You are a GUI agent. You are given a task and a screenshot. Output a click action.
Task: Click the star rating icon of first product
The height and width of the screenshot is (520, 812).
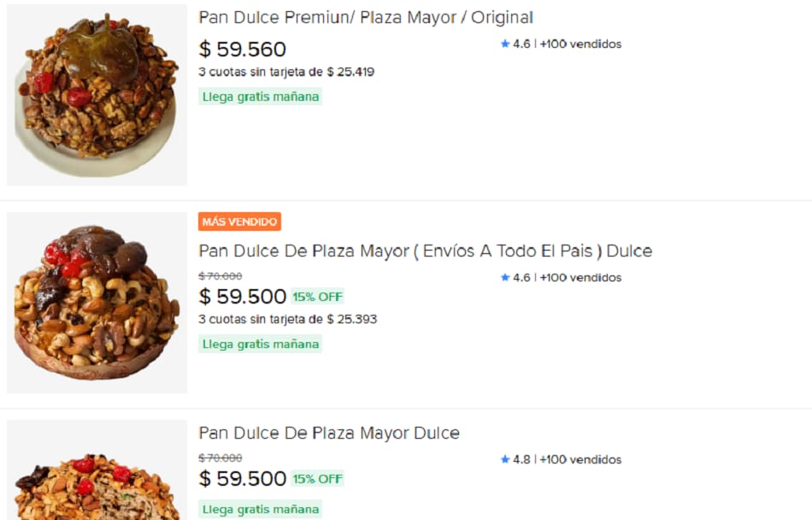click(x=505, y=44)
